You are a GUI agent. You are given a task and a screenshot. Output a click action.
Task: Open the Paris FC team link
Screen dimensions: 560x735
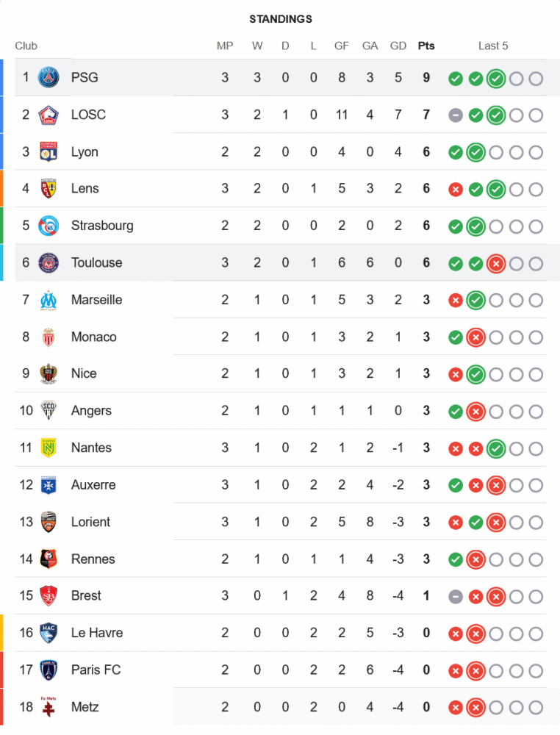96,670
